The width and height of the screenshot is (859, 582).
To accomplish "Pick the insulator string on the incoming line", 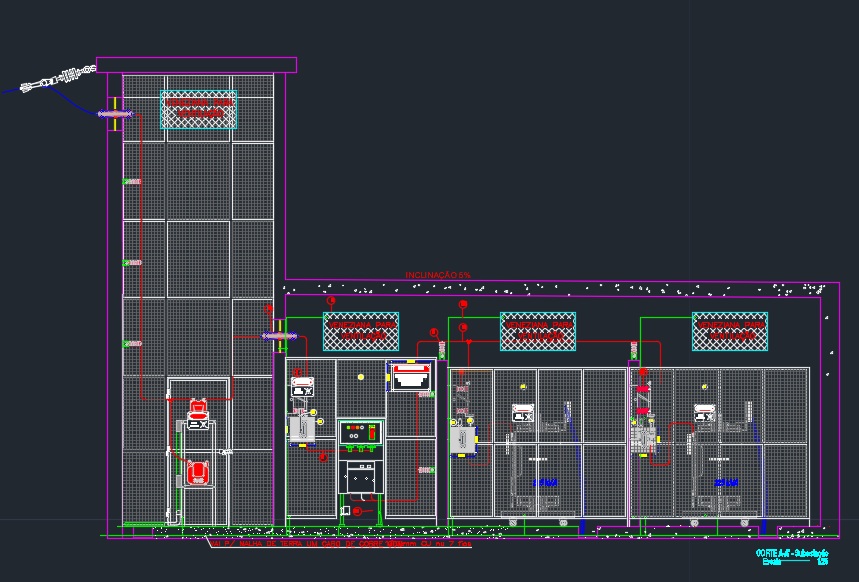I will 58,78.
